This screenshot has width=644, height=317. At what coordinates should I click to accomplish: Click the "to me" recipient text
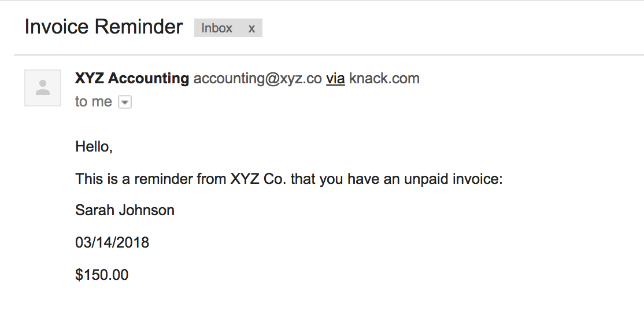click(x=94, y=102)
